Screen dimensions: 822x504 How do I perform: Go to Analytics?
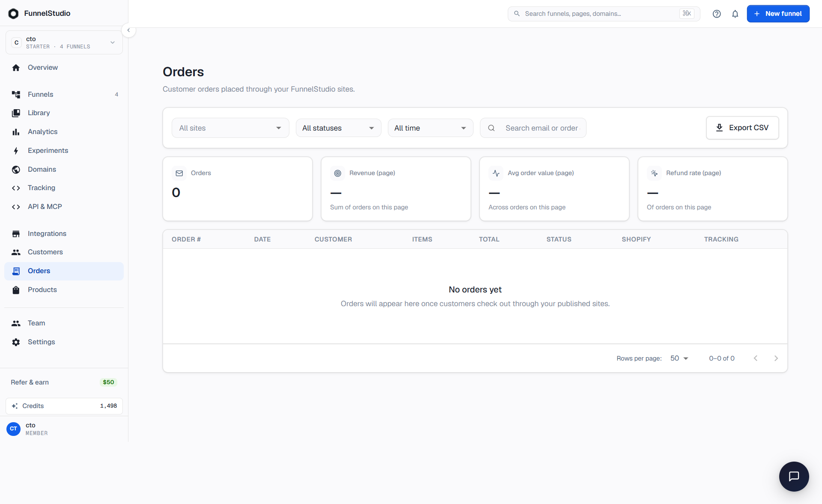(x=64, y=132)
